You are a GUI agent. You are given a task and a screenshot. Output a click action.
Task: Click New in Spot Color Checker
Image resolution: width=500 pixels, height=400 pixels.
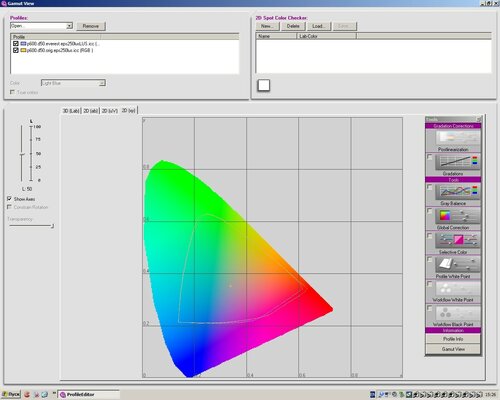[267, 26]
